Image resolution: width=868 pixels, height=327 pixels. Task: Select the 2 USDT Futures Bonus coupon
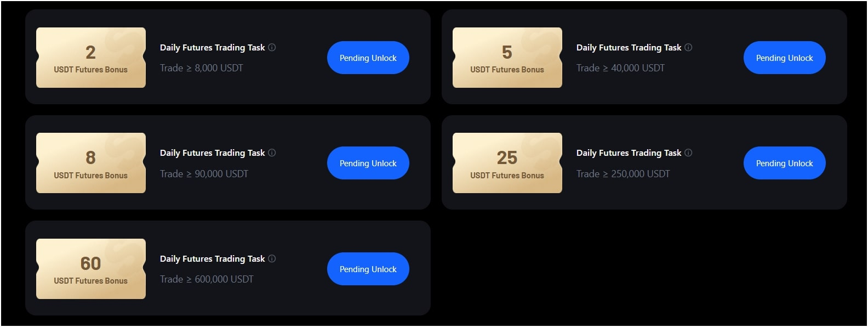pyautogui.click(x=91, y=58)
